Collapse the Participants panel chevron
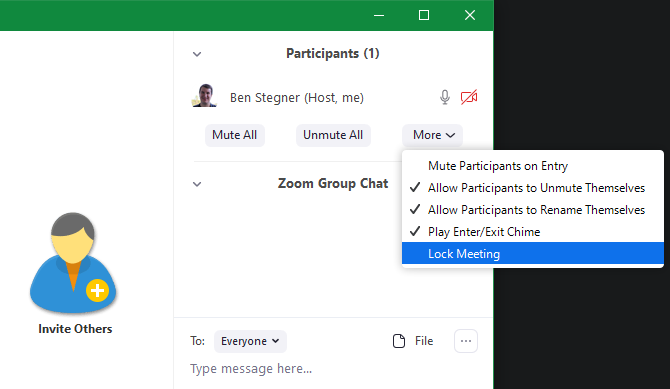Image resolution: width=670 pixels, height=389 pixels. pyautogui.click(x=197, y=54)
